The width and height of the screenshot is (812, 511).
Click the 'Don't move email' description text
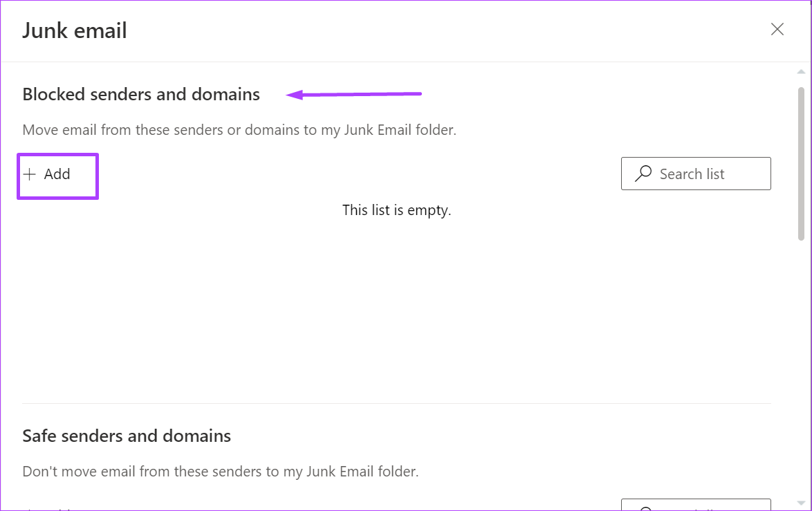[x=221, y=471]
